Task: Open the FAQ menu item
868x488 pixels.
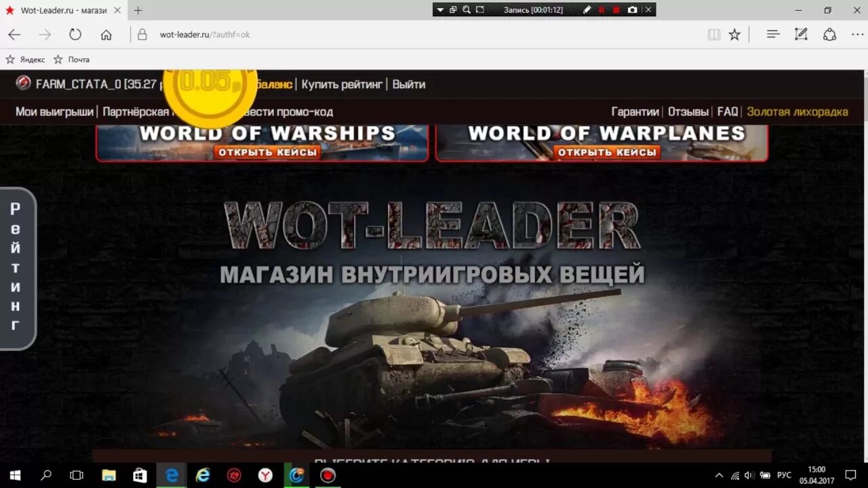Action: click(728, 112)
